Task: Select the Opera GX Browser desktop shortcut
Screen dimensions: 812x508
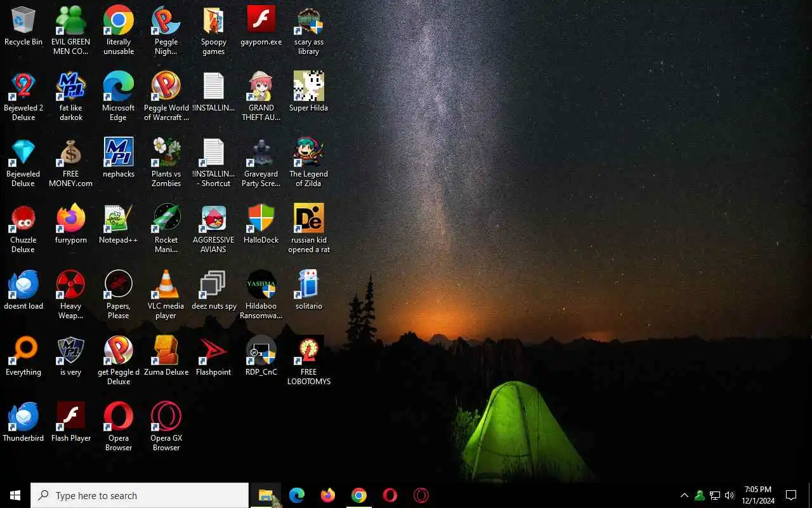Action: pyautogui.click(x=166, y=427)
